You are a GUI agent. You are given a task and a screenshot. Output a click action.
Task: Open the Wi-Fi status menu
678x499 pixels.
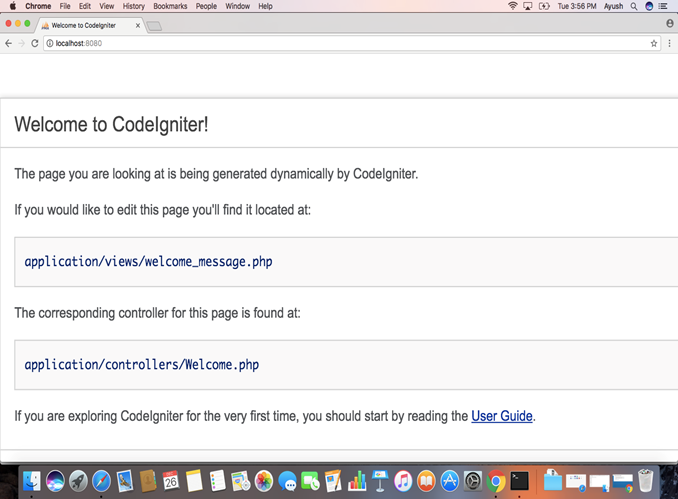(x=513, y=6)
